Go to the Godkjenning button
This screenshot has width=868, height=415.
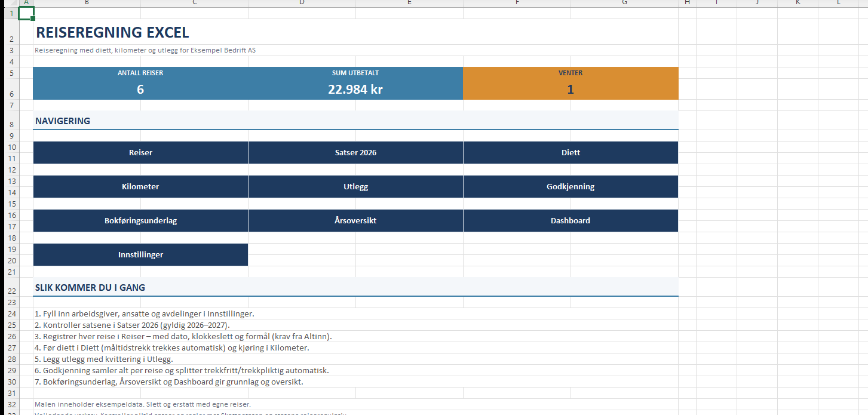pyautogui.click(x=571, y=186)
